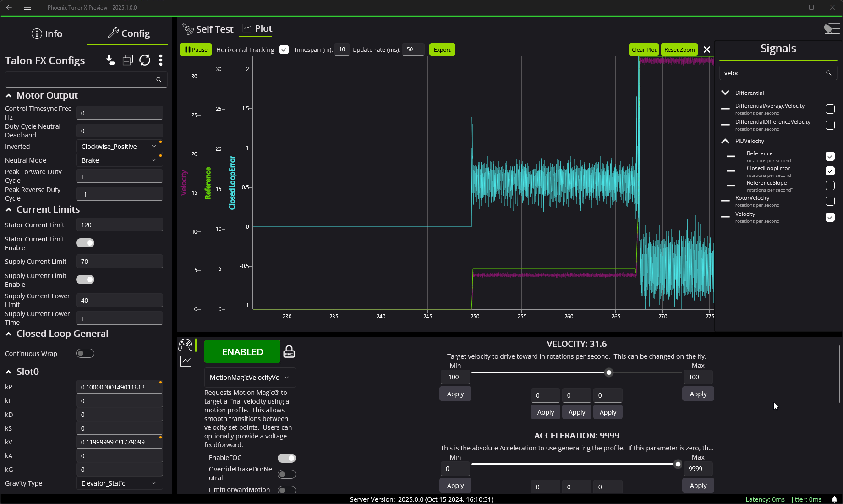Viewport: 843px width, 504px height.
Task: Uncheck the Reference signal checkbox
Action: pyautogui.click(x=830, y=156)
